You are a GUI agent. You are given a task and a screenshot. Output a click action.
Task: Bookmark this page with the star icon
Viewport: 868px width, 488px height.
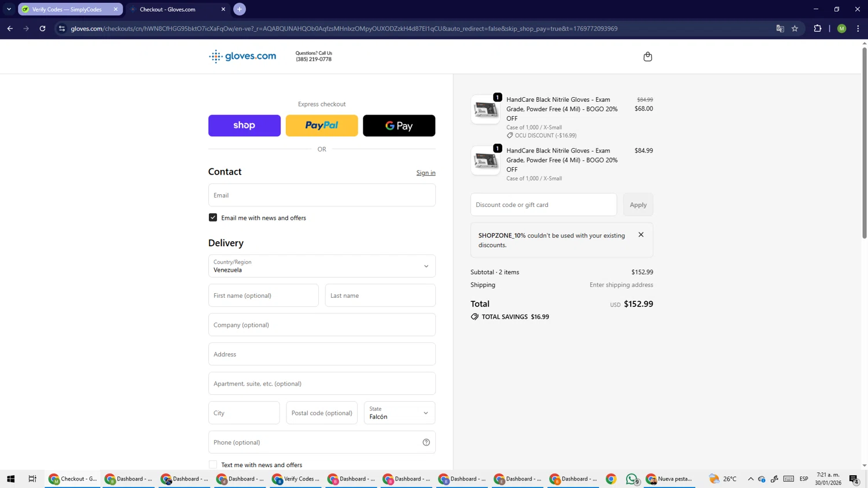pyautogui.click(x=795, y=28)
